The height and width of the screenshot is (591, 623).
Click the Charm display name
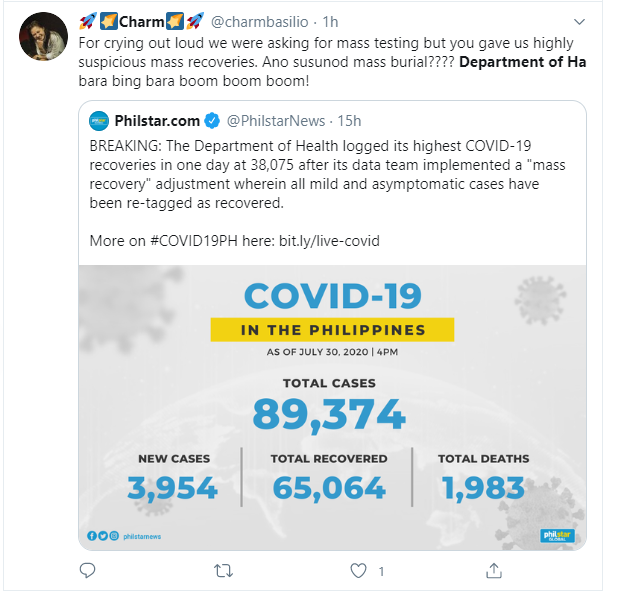141,22
